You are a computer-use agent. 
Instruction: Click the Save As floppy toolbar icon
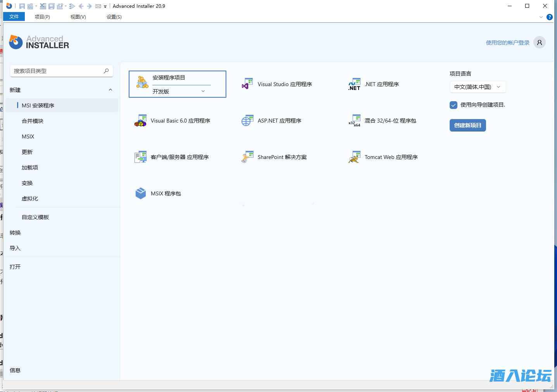[x=51, y=6]
